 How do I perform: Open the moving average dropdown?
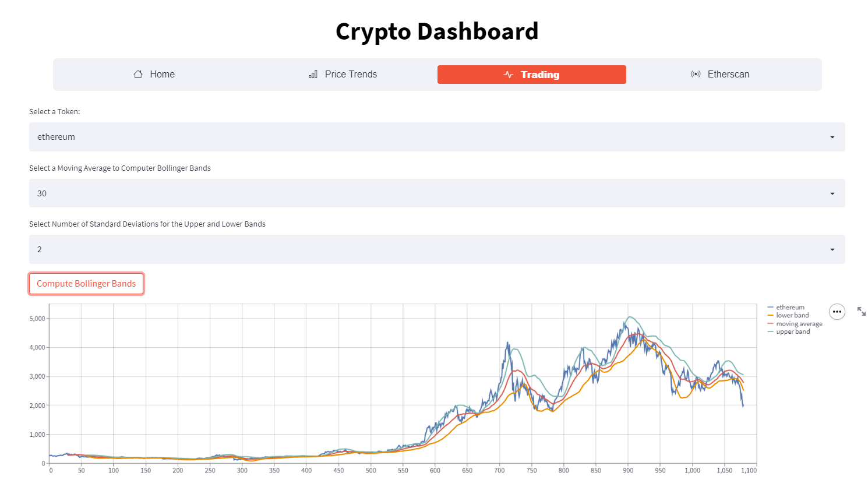(x=437, y=193)
